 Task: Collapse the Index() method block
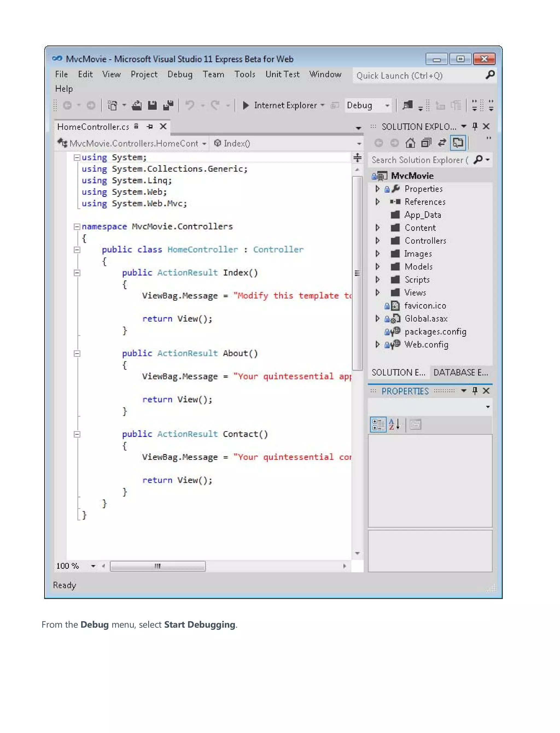tap(77, 273)
